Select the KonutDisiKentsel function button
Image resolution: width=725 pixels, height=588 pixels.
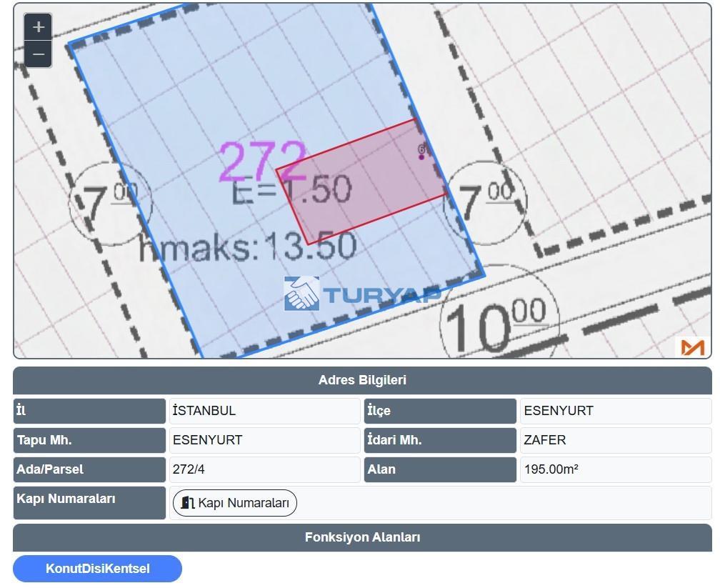(x=97, y=569)
